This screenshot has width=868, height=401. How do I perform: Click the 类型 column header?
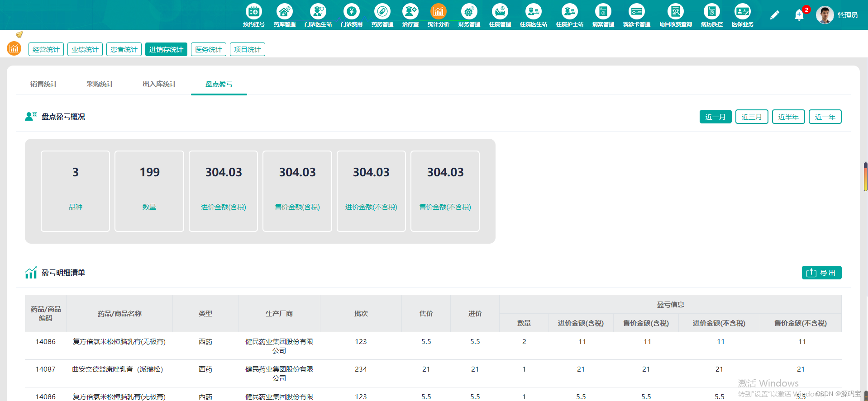[x=205, y=313]
